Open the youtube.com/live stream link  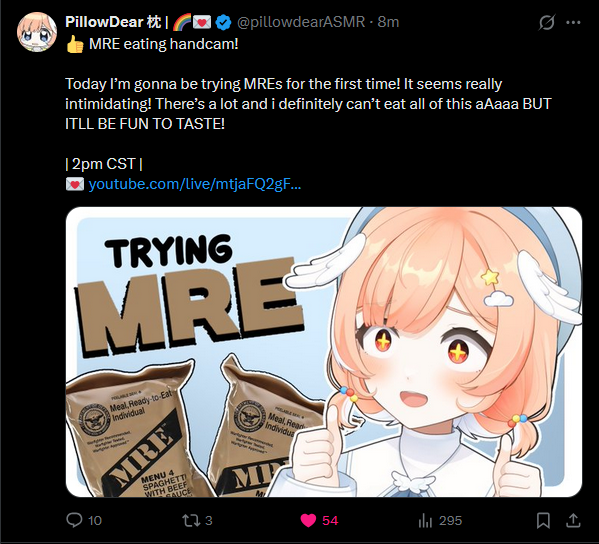click(x=195, y=185)
